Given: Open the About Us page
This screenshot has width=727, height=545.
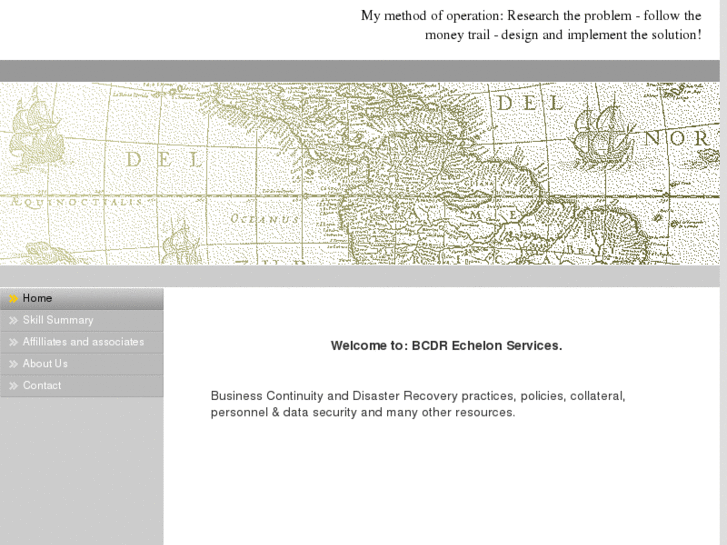Looking at the screenshot, I should [82, 364].
